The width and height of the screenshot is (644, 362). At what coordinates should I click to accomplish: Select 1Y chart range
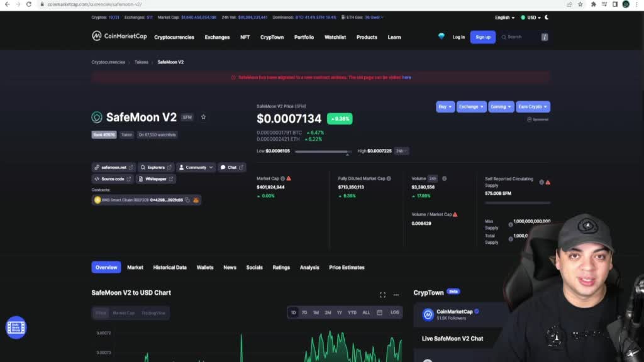(339, 312)
